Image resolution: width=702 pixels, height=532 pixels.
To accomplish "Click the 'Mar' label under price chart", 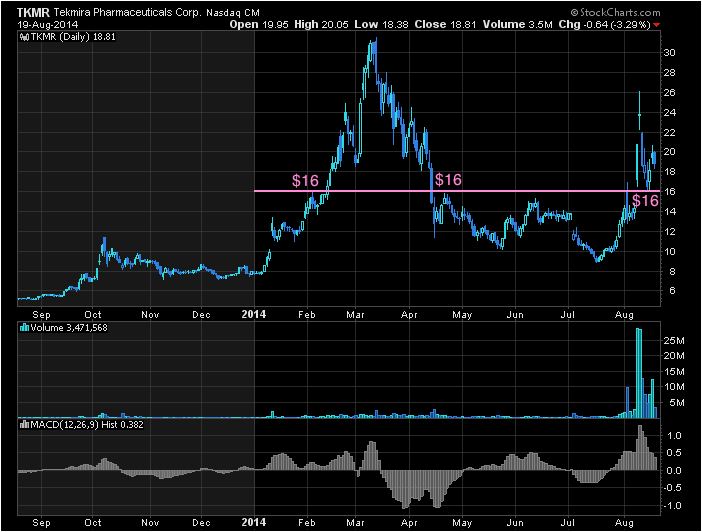I will click(355, 315).
